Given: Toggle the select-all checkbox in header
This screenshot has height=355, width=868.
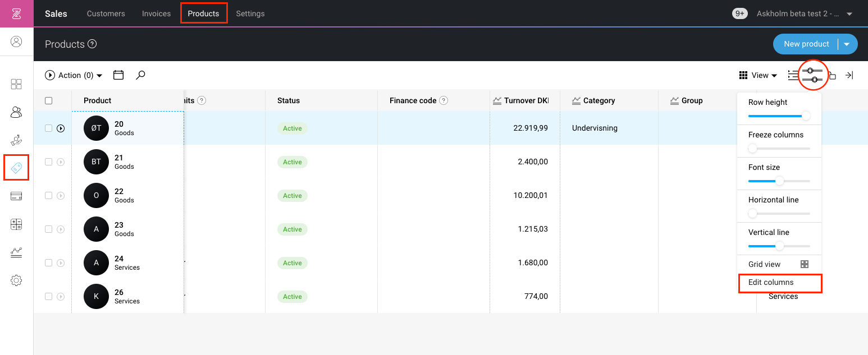Looking at the screenshot, I should pyautogui.click(x=48, y=100).
